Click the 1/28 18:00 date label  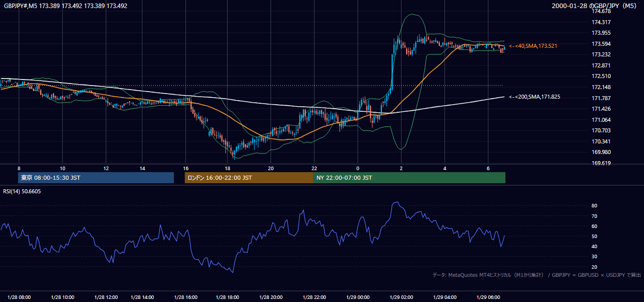[227, 297]
